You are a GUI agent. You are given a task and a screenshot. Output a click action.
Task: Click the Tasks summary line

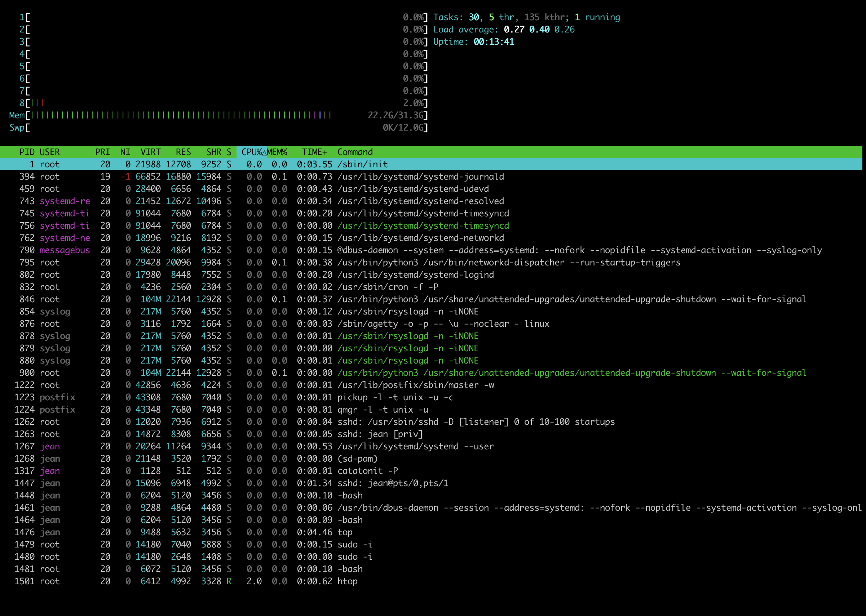[527, 17]
